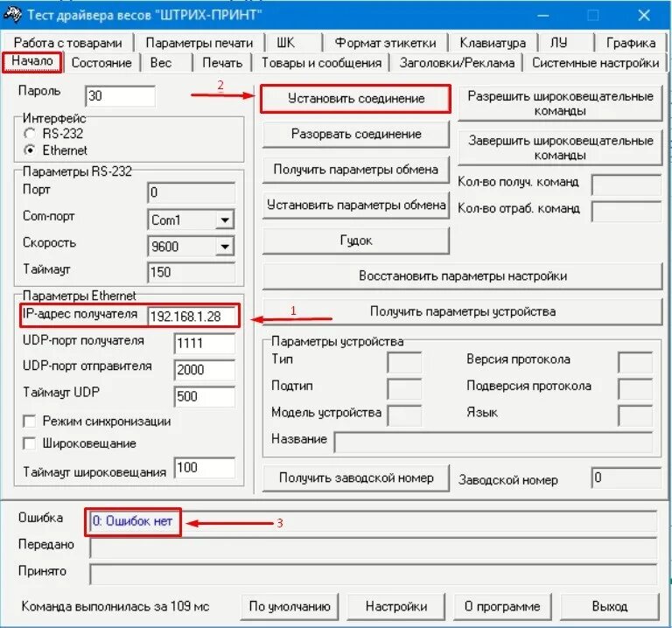Select the Графика tab

point(630,43)
